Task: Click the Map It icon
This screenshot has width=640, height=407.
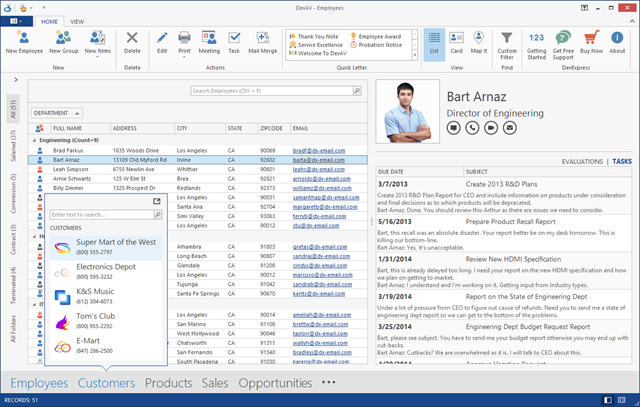Action: coord(478,38)
